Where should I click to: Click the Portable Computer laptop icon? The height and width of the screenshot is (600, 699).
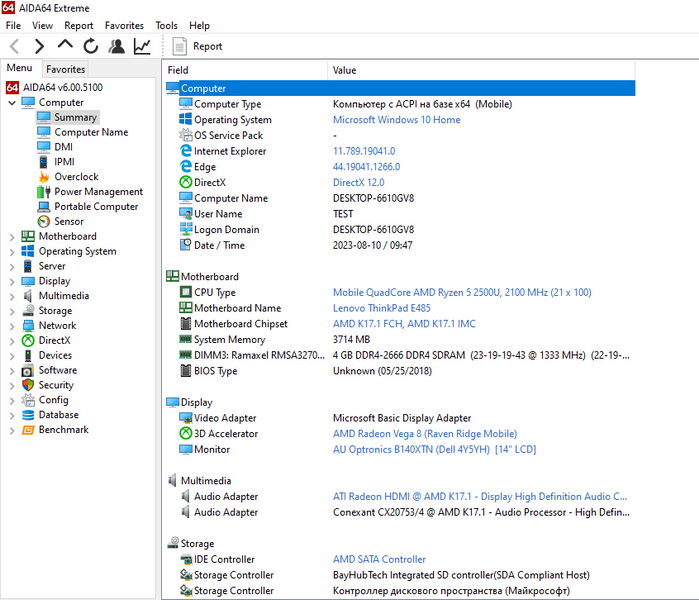[43, 207]
